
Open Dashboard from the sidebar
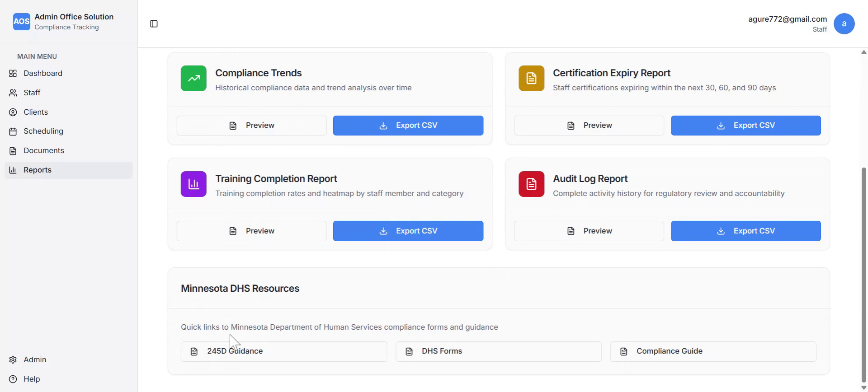tap(43, 73)
